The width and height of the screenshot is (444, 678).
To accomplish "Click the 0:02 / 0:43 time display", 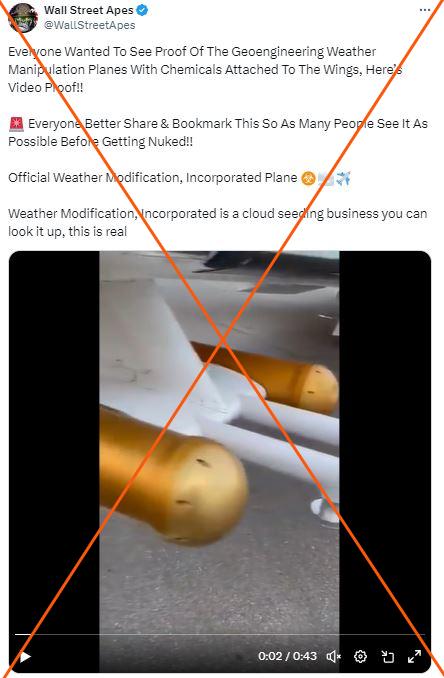I will 287,656.
